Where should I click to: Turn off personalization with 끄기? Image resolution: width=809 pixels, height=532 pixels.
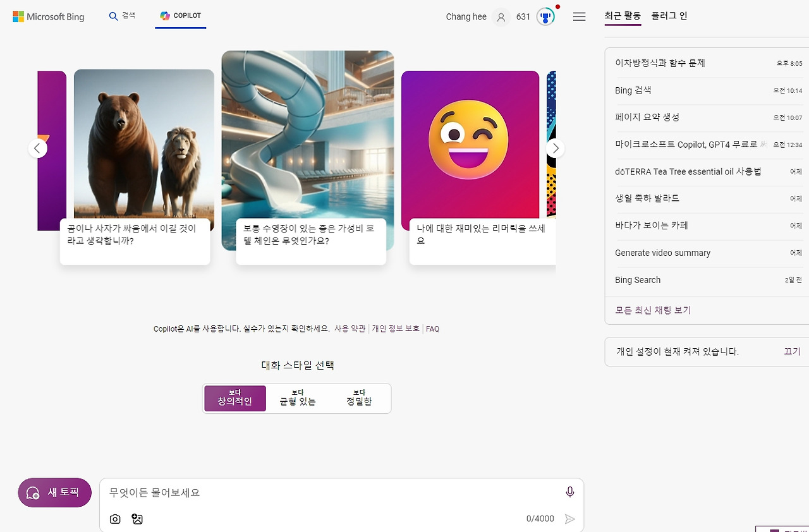point(792,351)
